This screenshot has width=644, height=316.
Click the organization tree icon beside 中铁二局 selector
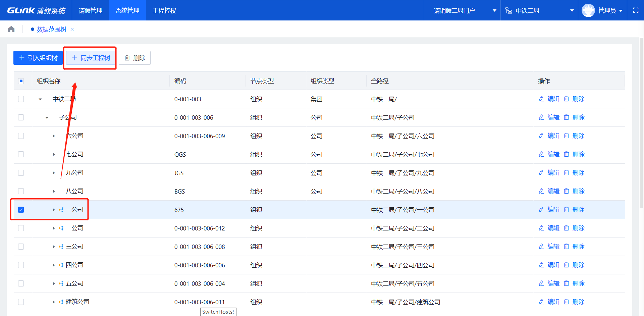[x=508, y=11]
